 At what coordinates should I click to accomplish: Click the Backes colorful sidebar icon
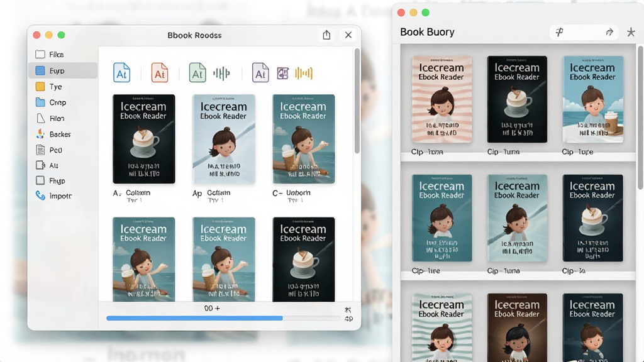40,134
